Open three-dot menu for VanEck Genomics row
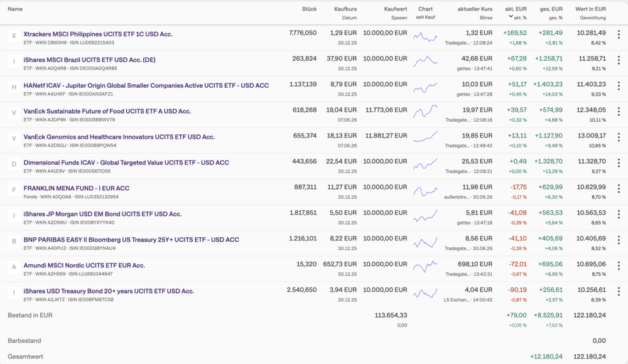628x364 pixels. point(619,137)
